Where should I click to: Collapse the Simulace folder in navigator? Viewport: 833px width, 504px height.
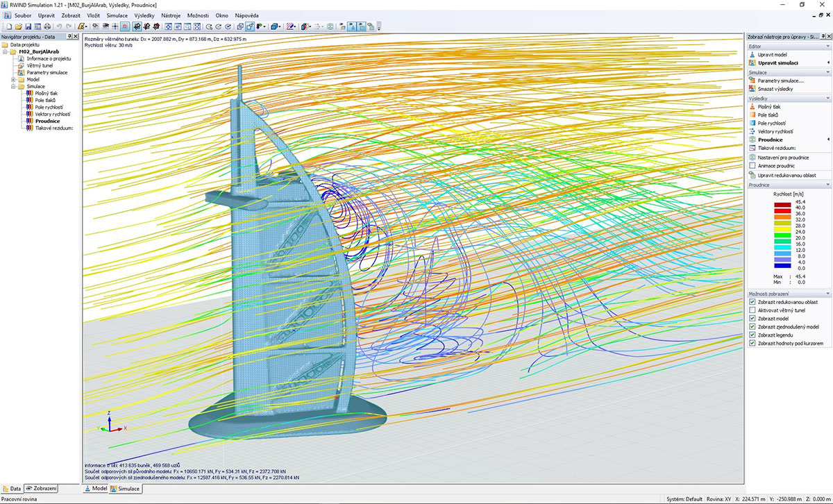pos(13,86)
